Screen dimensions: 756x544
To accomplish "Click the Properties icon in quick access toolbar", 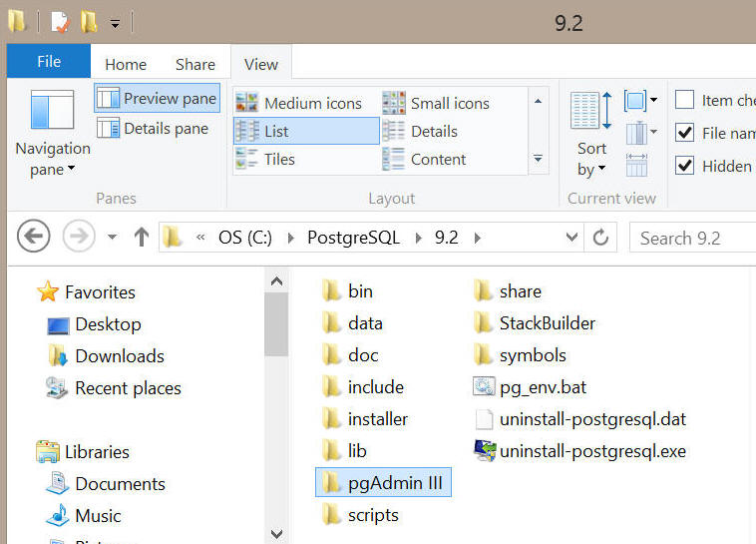I will coord(60,22).
